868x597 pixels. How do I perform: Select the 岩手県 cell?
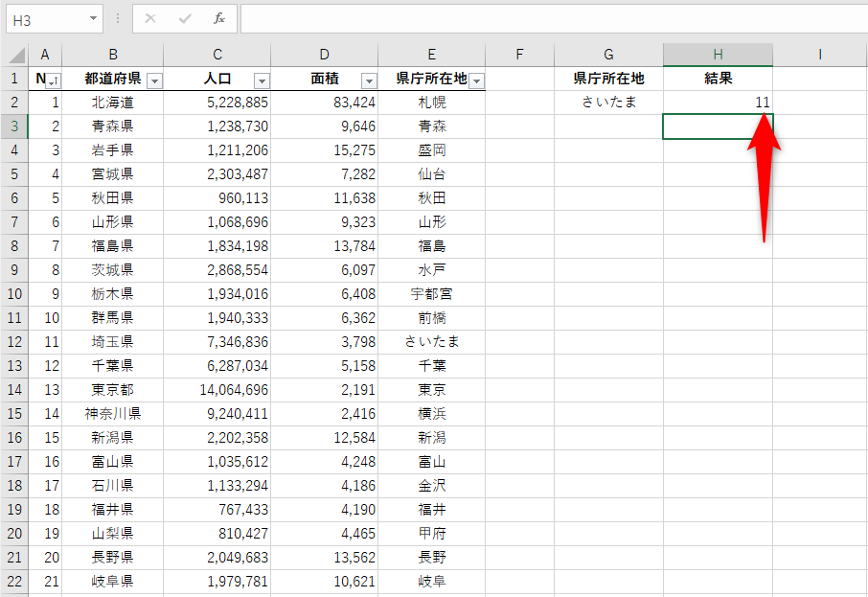(113, 150)
